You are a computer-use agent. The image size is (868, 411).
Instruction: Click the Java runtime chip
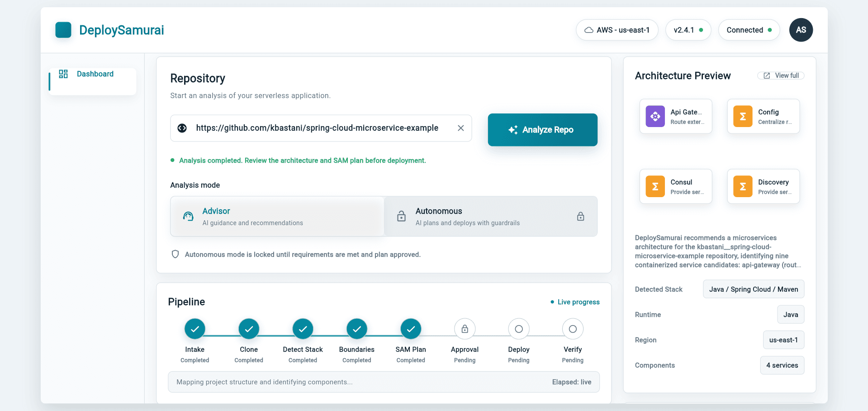click(791, 315)
